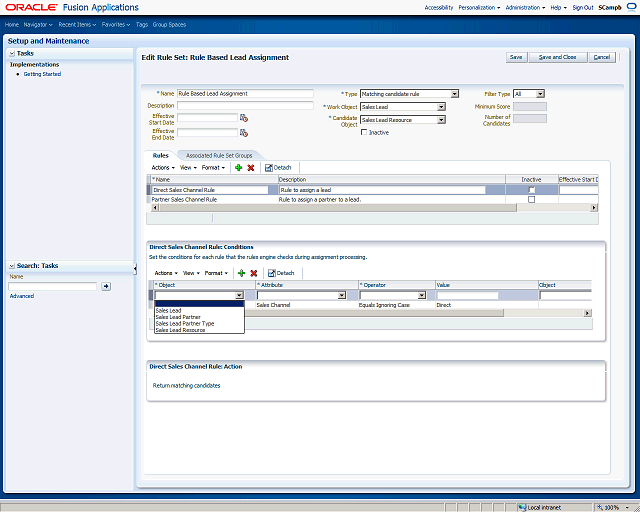The width and height of the screenshot is (640, 512).
Task: Click the task search Name field
Action: [53, 286]
